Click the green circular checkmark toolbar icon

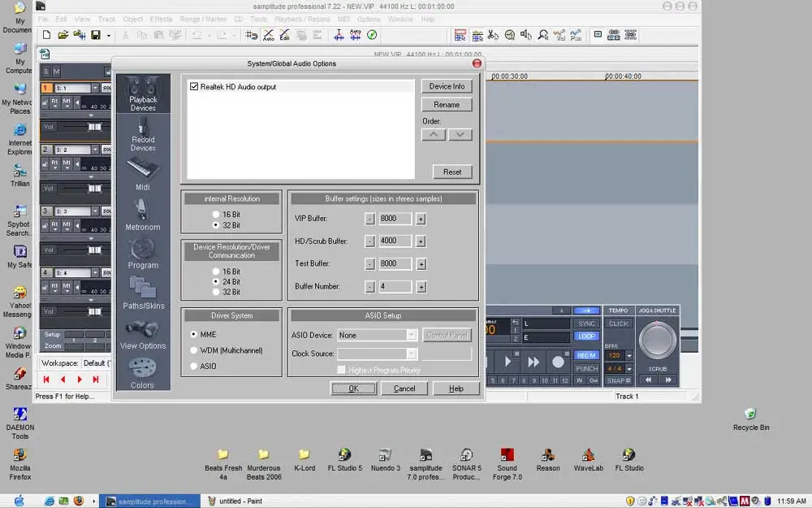[x=372, y=35]
